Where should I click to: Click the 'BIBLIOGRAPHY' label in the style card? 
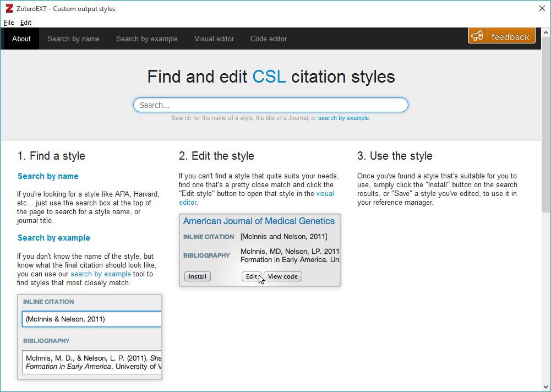point(206,255)
